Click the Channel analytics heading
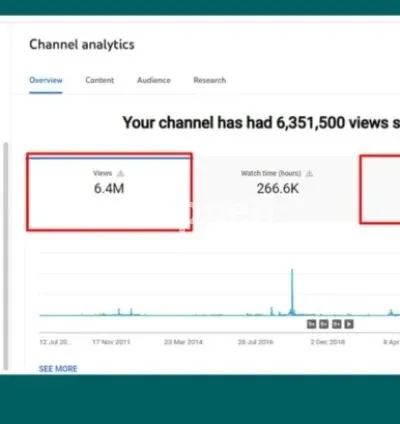This screenshot has width=400, height=424. tap(82, 45)
